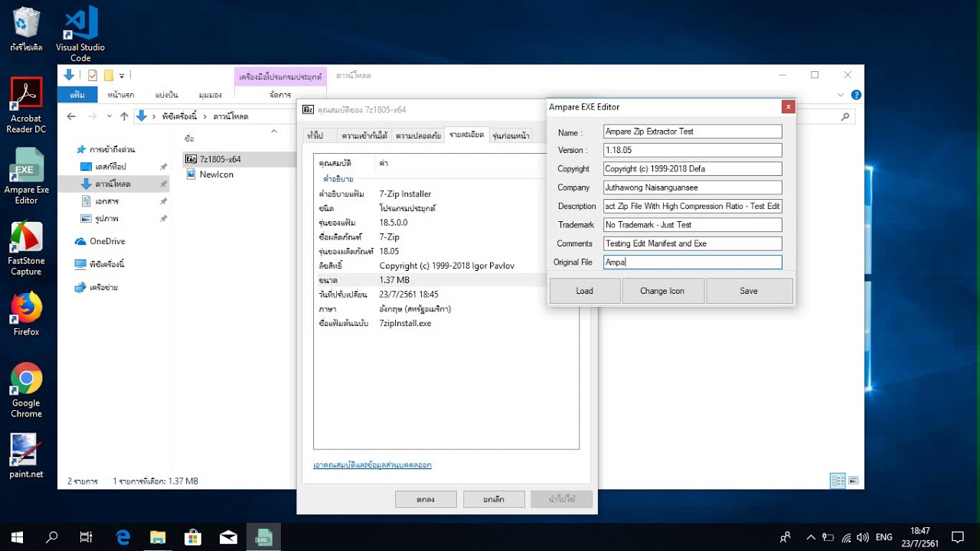The width and height of the screenshot is (980, 551).
Task: Show hidden system tray icons
Action: click(x=811, y=537)
